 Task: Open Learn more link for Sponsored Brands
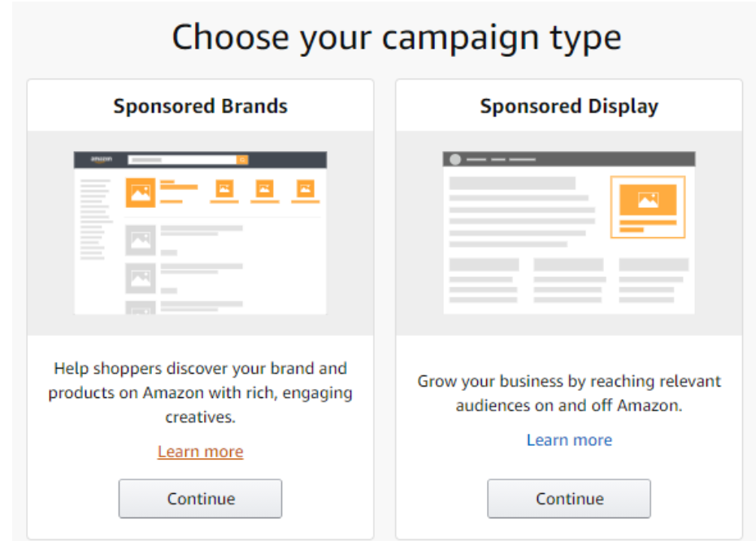point(201,452)
